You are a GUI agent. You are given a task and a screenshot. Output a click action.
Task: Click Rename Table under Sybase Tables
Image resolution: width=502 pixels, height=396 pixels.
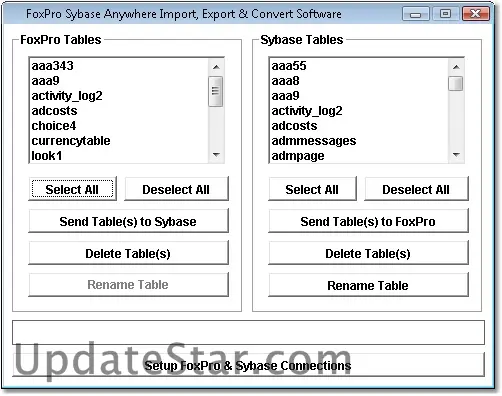click(368, 285)
